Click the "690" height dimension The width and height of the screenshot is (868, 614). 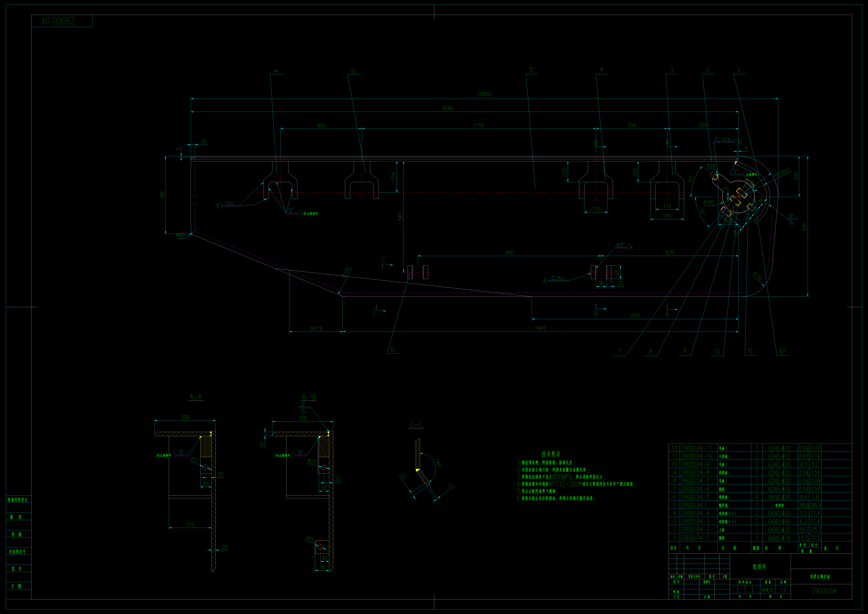(805, 226)
